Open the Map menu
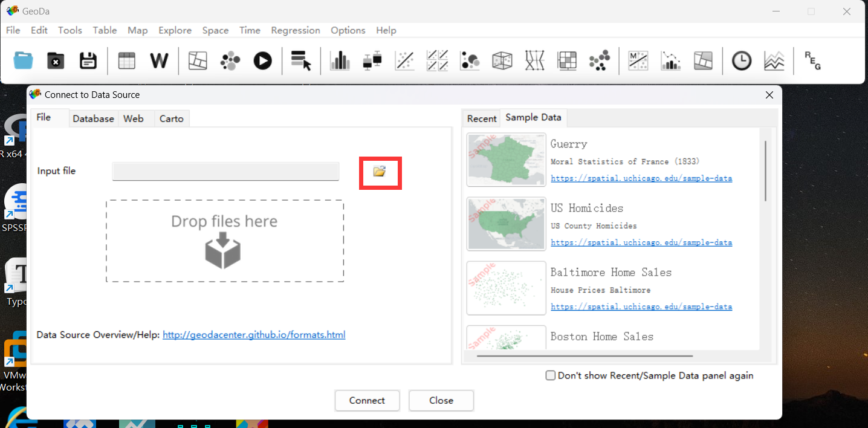This screenshot has height=428, width=868. 138,30
